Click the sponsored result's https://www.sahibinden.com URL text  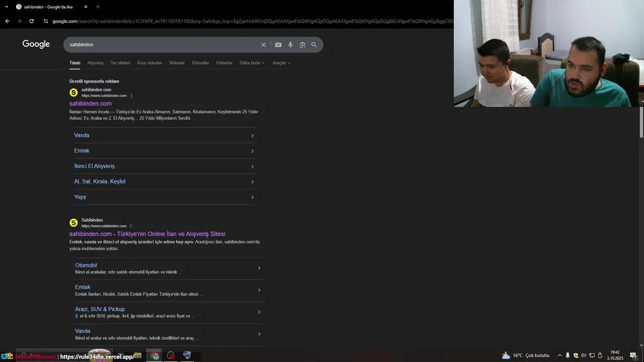pyautogui.click(x=104, y=96)
